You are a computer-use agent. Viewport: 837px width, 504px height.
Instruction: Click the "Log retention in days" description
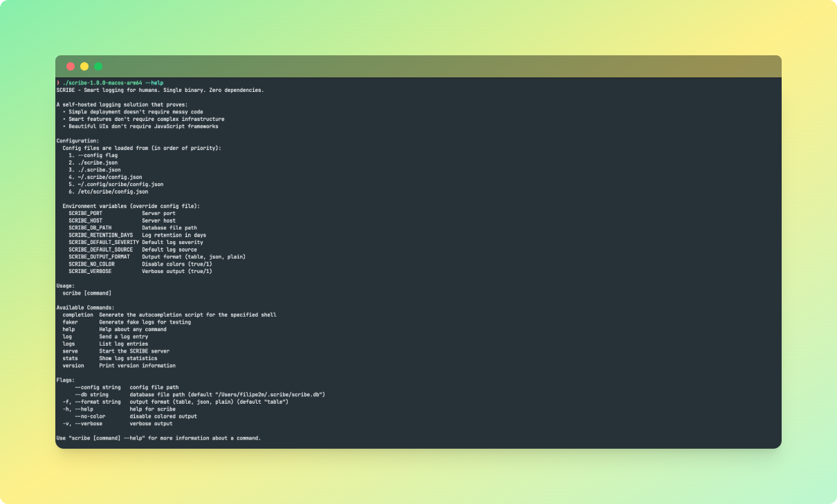click(174, 235)
